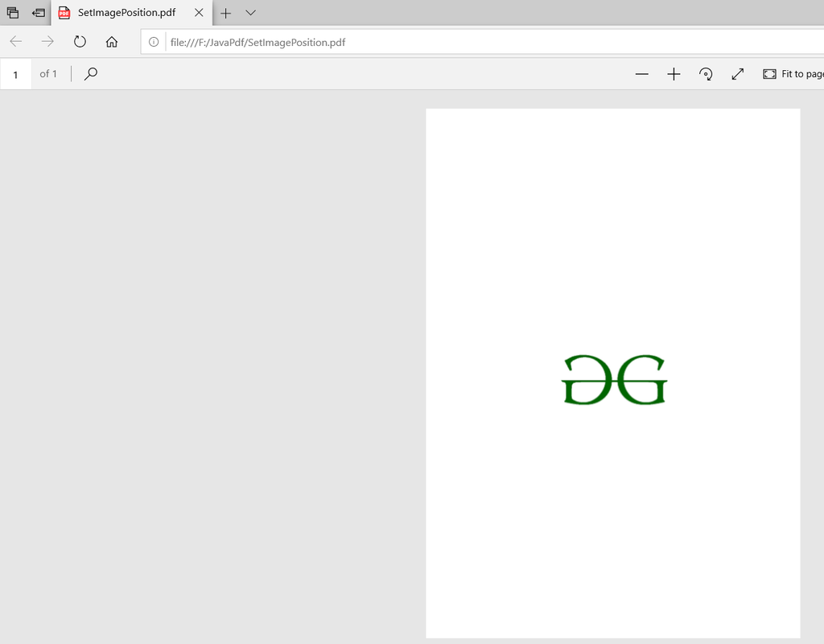Edit the PDF page number field
824x644 pixels.
click(16, 74)
